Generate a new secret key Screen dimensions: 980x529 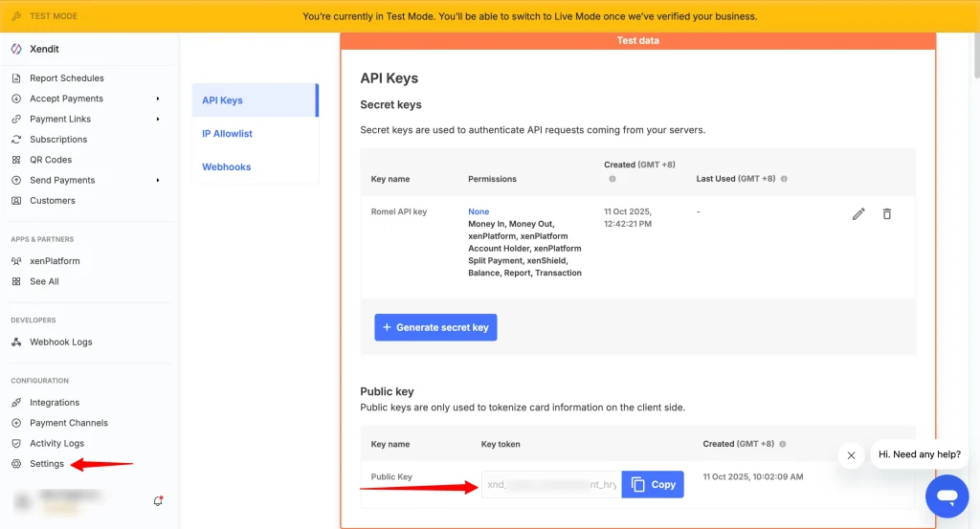[435, 327]
